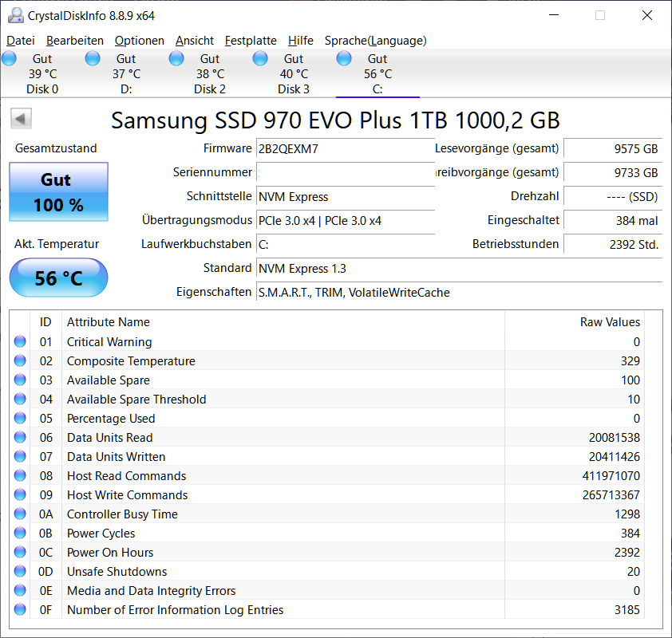The image size is (672, 638).
Task: Click the Schnittstelle field NVM Express
Action: [346, 196]
